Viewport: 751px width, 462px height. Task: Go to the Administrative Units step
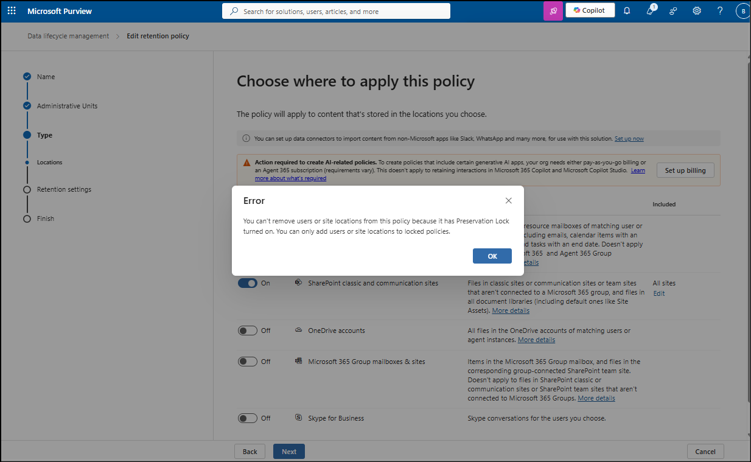[67, 106]
